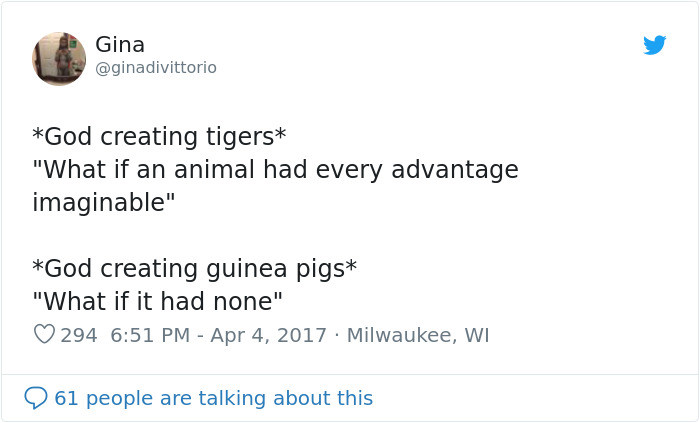
Task: Click the "God creating guinea pigs" line
Action: pyautogui.click(x=194, y=268)
